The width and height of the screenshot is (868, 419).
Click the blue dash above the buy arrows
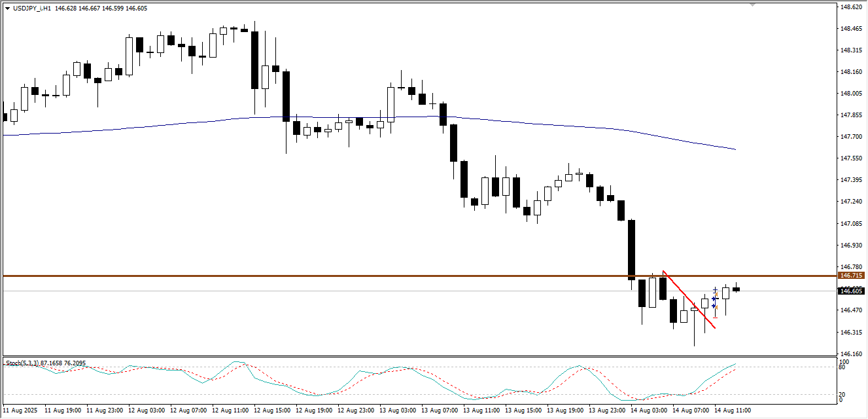click(x=715, y=289)
